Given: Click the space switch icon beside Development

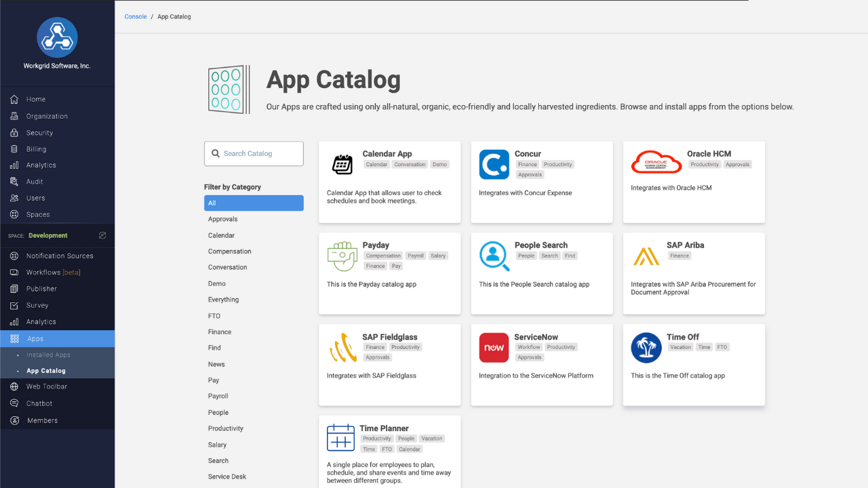Looking at the screenshot, I should (x=102, y=235).
